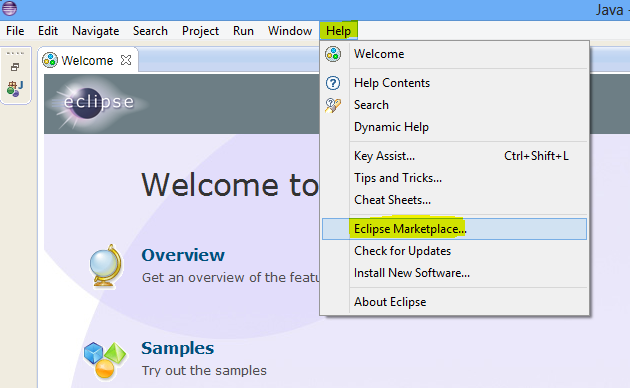Click the Overview globe icon
This screenshot has height=388, width=630.
point(106,267)
